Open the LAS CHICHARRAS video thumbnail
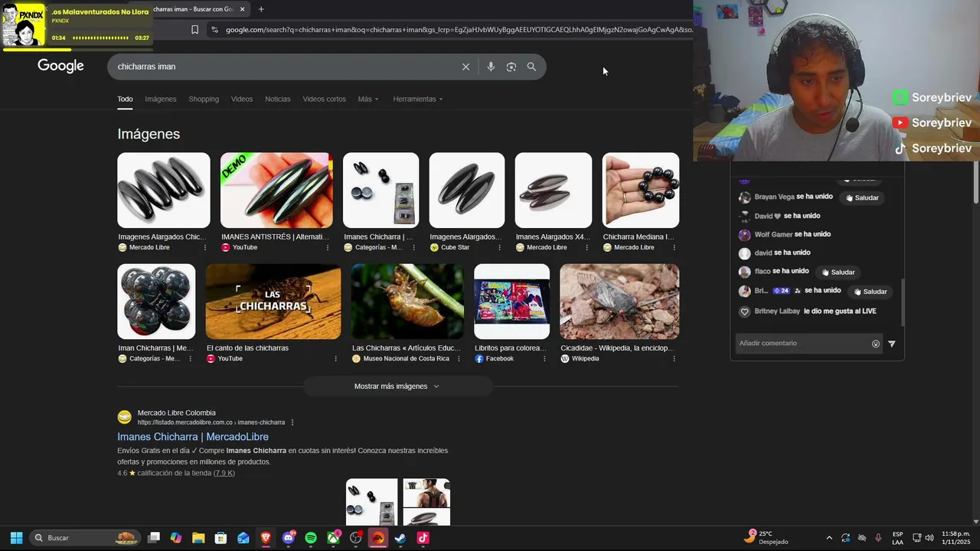Viewport: 980px width, 551px height. click(x=273, y=302)
